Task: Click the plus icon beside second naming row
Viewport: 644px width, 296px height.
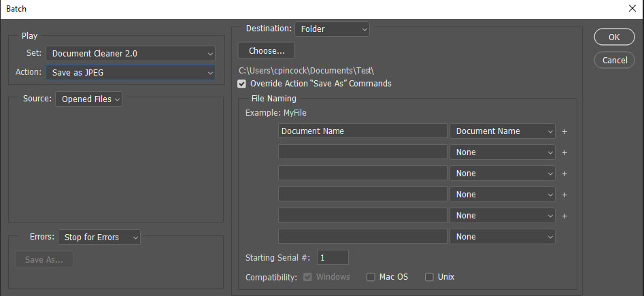Action: click(564, 152)
